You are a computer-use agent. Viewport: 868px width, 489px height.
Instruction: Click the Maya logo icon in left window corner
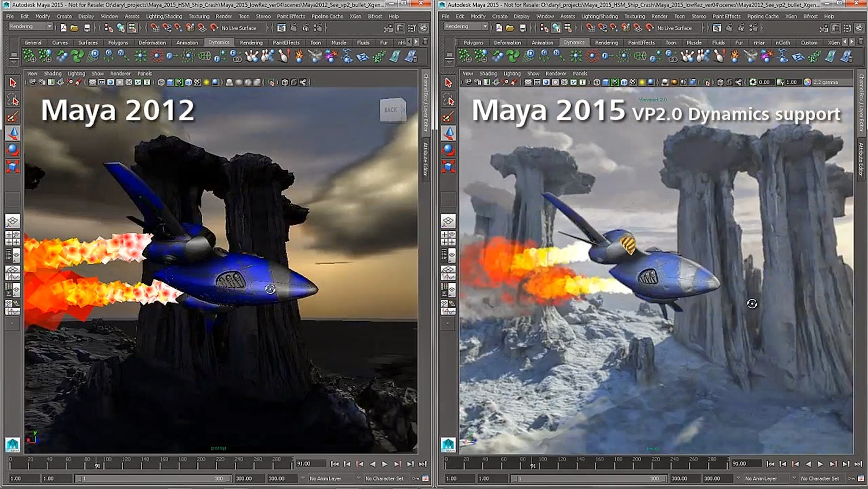pyautogui.click(x=12, y=444)
